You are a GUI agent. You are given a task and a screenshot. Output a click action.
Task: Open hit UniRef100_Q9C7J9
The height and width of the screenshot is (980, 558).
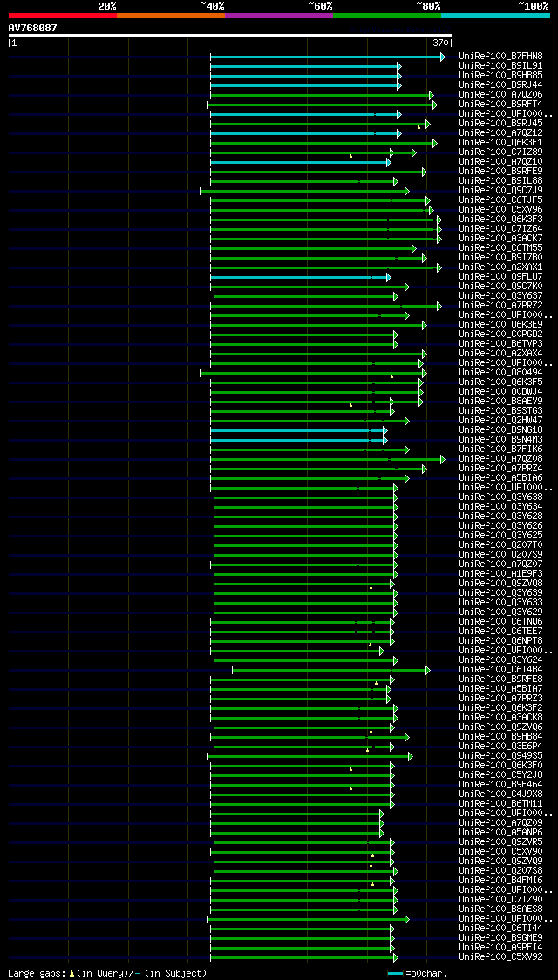tap(500, 191)
